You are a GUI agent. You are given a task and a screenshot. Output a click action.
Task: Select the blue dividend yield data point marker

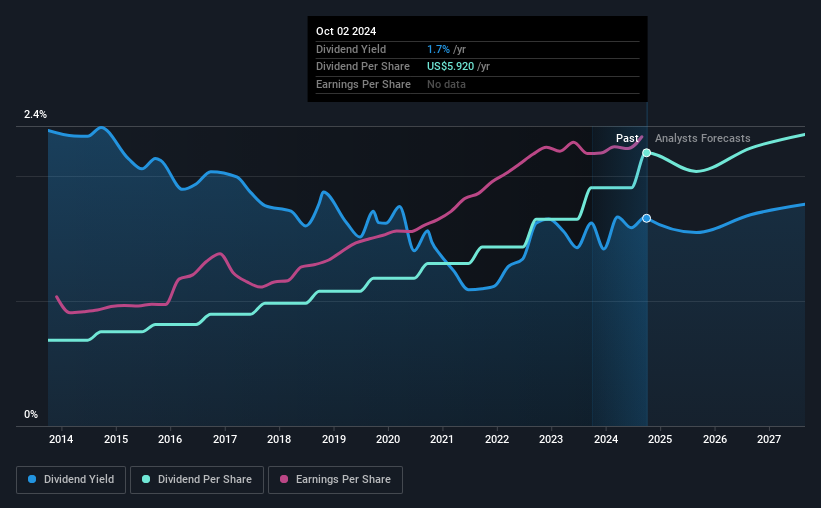coord(647,218)
